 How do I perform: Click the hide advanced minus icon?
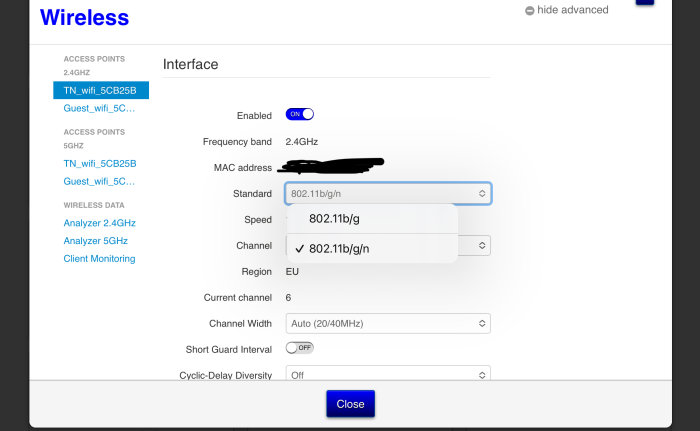(529, 10)
